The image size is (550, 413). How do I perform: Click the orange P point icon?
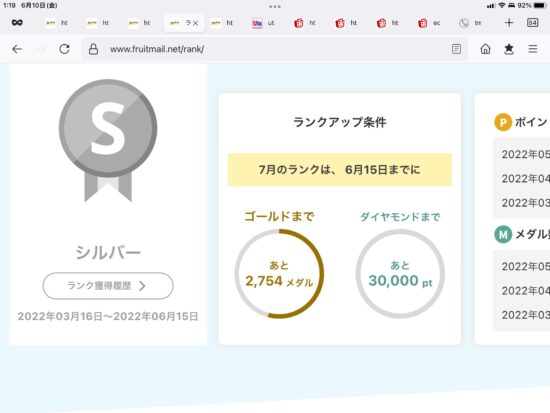click(x=503, y=122)
